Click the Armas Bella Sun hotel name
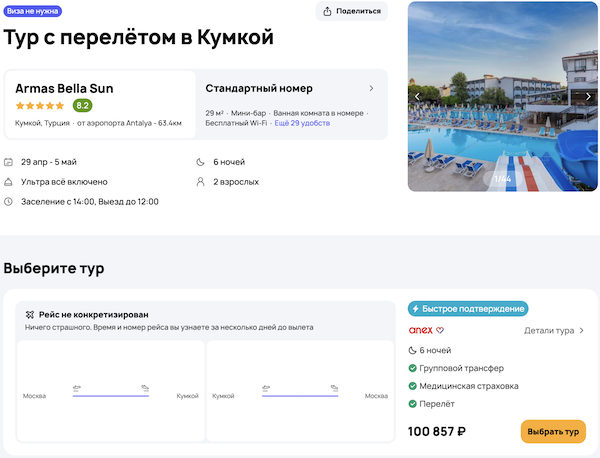600x458 pixels. point(64,88)
